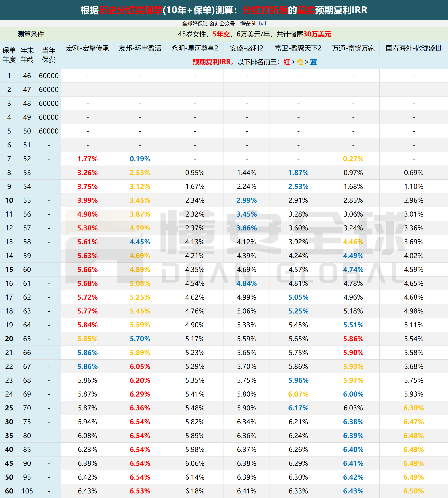Click the 测算条件 label cell
This screenshot has height=498, width=448.
click(x=30, y=34)
